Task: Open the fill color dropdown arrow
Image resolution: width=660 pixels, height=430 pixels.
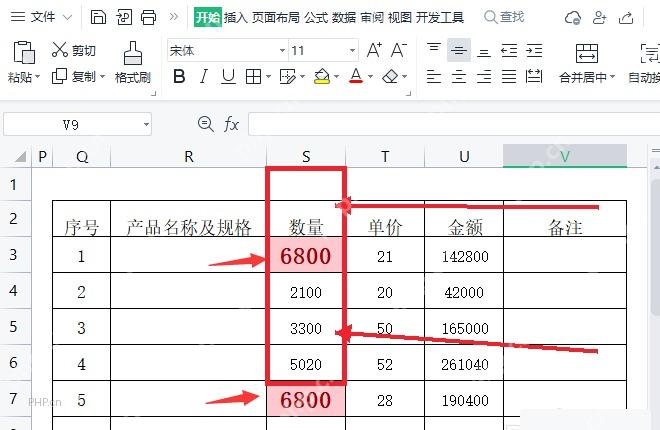Action: click(x=336, y=77)
